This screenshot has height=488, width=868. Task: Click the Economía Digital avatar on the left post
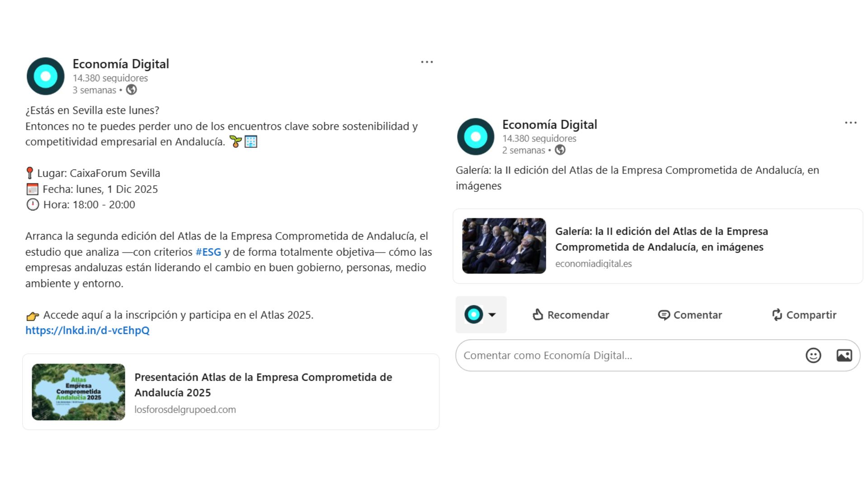[x=46, y=76]
